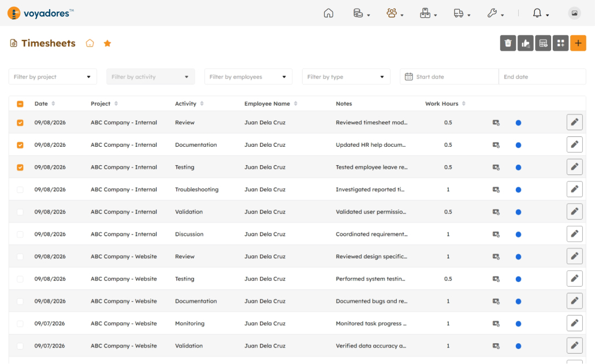Open the coins finance menu in navigation
Screen dimensions: 595x364
point(361,13)
